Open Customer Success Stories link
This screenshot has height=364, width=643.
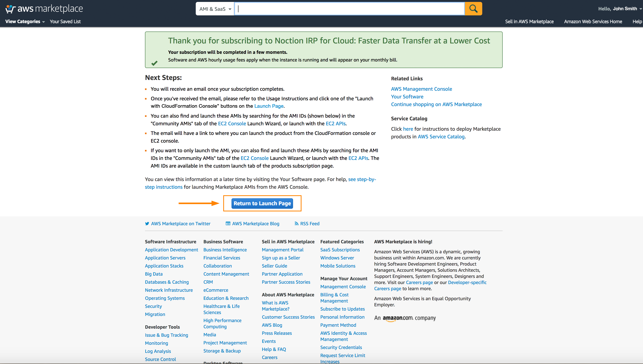pos(288,317)
